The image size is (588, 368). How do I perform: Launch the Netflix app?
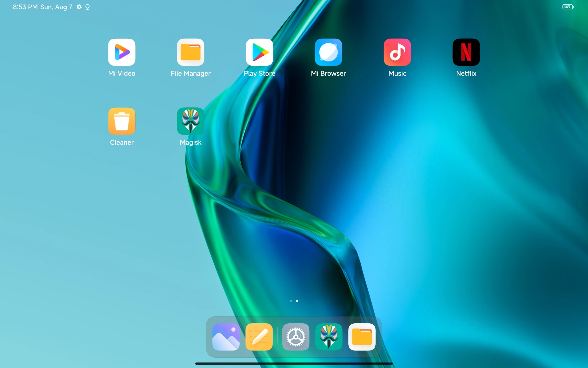[x=466, y=52]
